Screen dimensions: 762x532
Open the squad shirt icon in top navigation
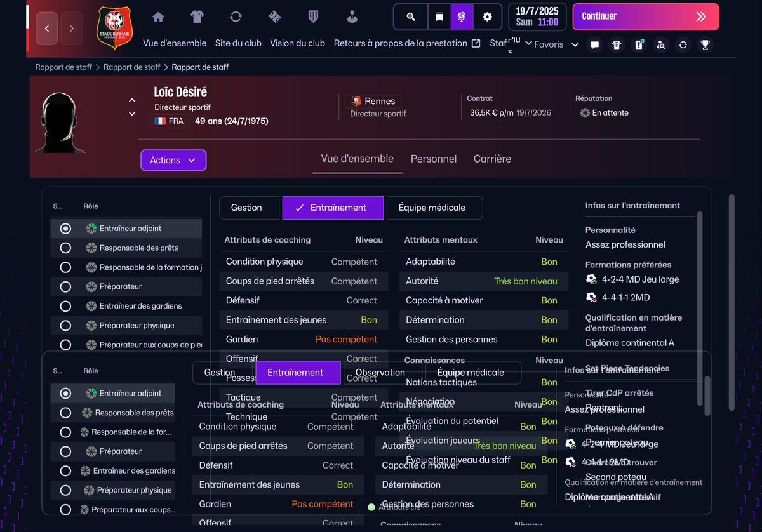[197, 17]
